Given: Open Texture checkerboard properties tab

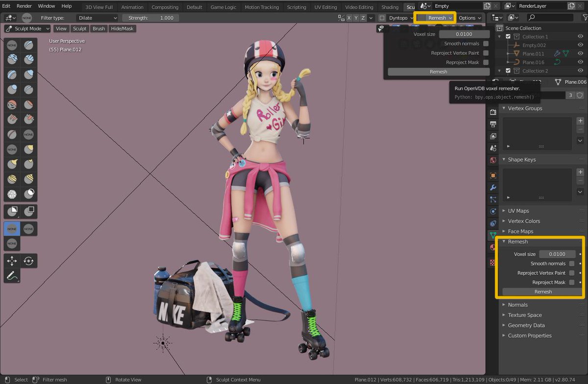Looking at the screenshot, I should click(493, 263).
